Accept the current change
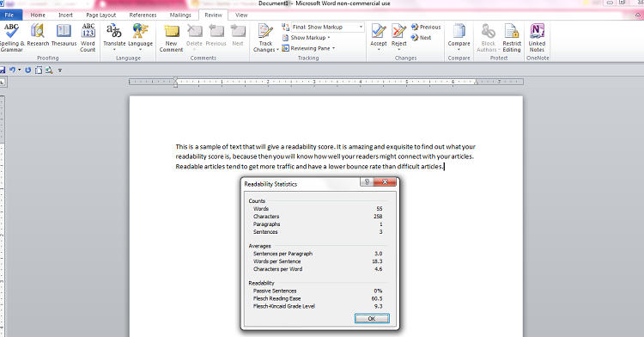This screenshot has height=337, width=644. click(379, 36)
